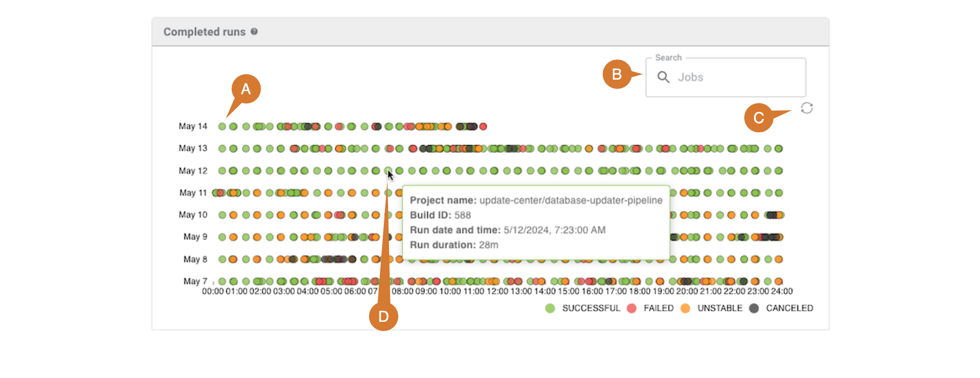Image resolution: width=980 pixels, height=378 pixels.
Task: Select the rightmost red run on May 14
Action: point(483,126)
